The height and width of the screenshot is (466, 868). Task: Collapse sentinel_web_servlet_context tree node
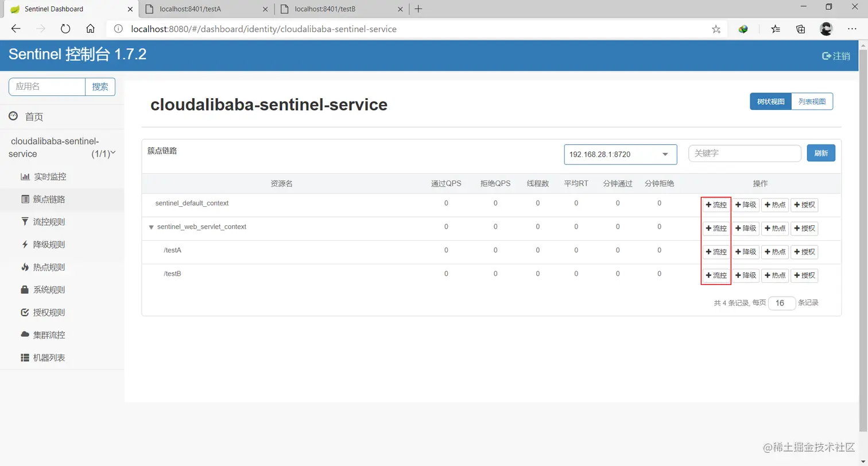point(151,227)
